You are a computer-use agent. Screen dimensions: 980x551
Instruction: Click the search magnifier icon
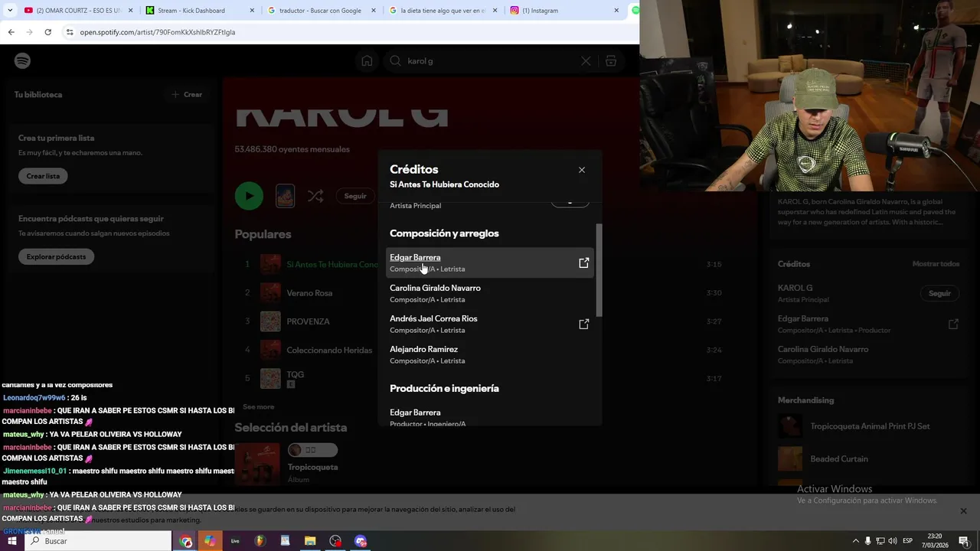click(395, 61)
